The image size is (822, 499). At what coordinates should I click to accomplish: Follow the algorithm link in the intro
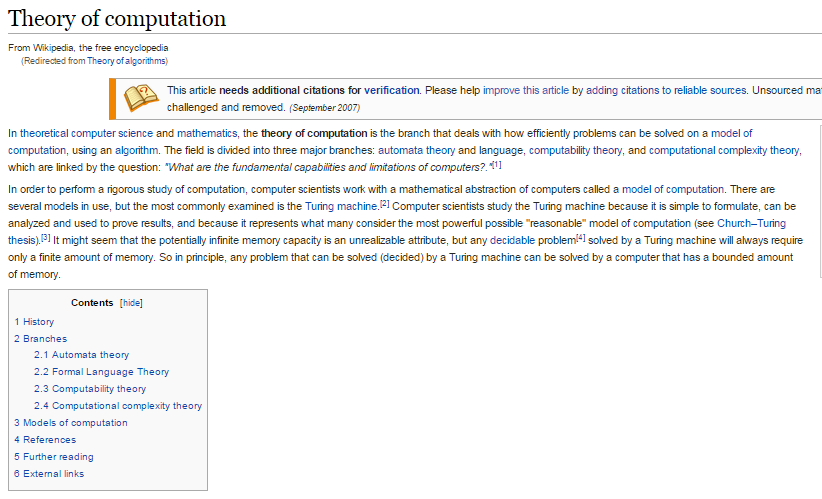(x=136, y=150)
